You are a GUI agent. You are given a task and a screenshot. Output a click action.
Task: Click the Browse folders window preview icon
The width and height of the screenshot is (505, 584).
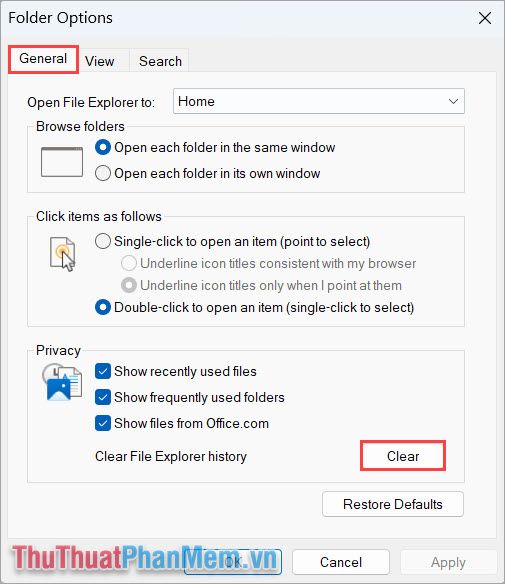pyautogui.click(x=62, y=162)
